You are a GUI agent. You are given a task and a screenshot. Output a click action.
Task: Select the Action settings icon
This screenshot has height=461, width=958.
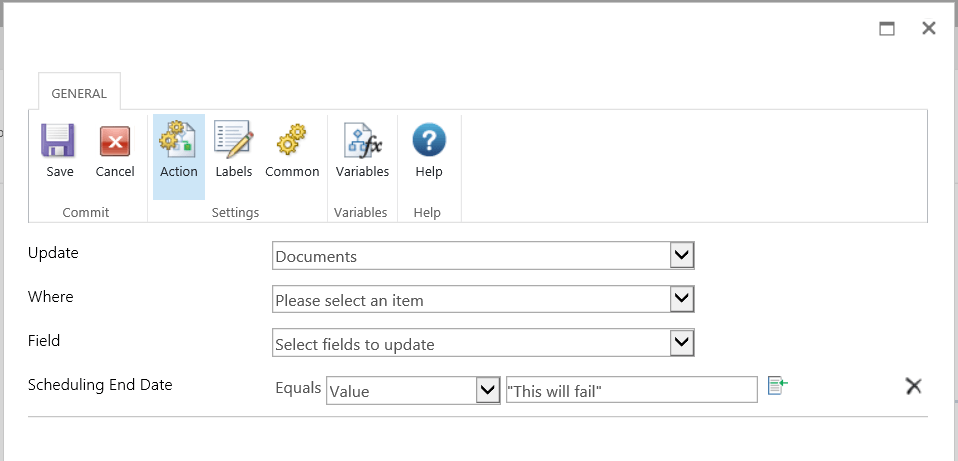pyautogui.click(x=178, y=137)
